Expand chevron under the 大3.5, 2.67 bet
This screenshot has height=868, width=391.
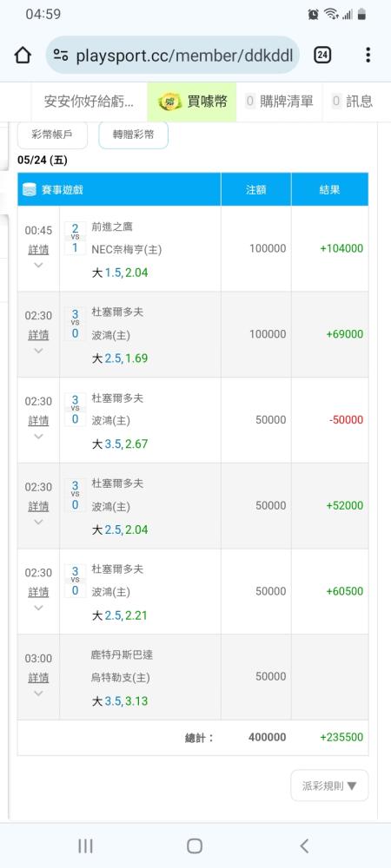(38, 437)
